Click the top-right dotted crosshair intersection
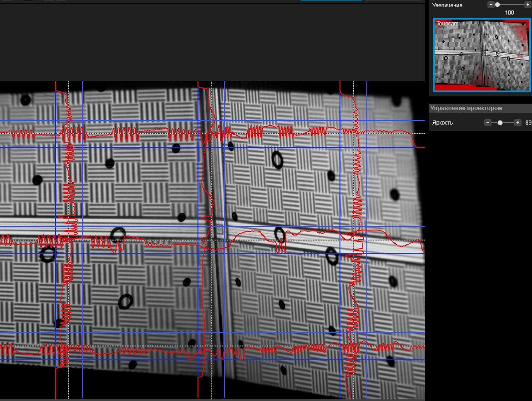This screenshot has width=532, height=401. coord(354,134)
